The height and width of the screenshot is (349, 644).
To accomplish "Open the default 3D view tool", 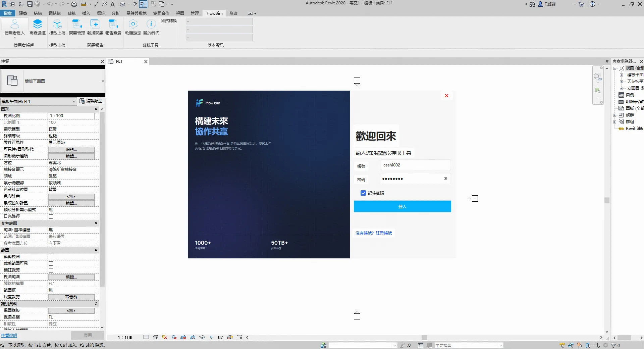I will click(x=122, y=4).
